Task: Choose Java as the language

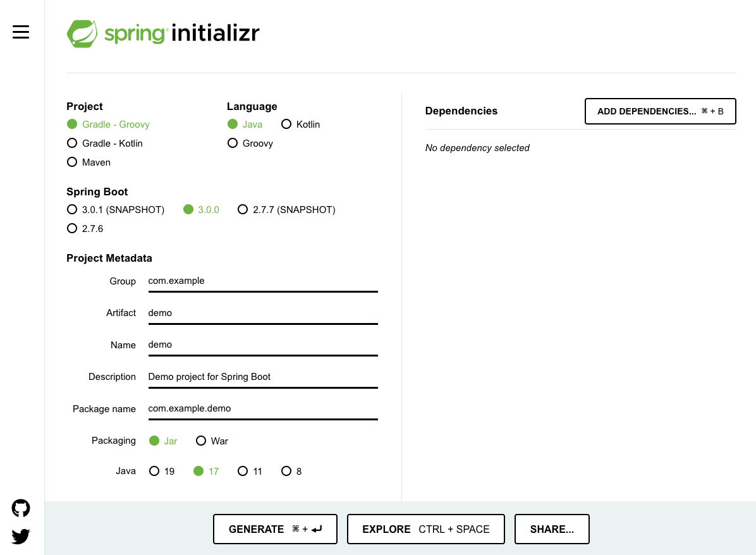Action: (x=245, y=125)
